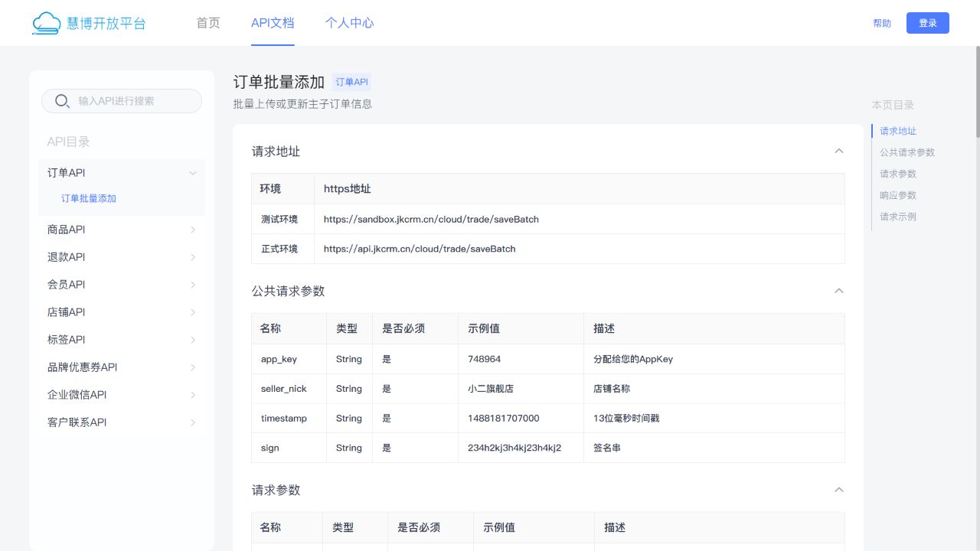The width and height of the screenshot is (980, 551).
Task: Click the 帮助 link
Action: pos(882,24)
